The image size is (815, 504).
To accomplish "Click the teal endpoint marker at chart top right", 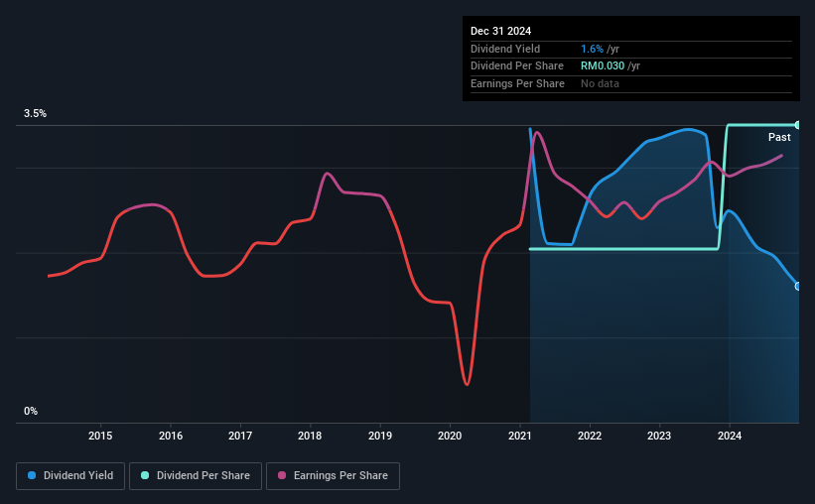I will 797,125.
